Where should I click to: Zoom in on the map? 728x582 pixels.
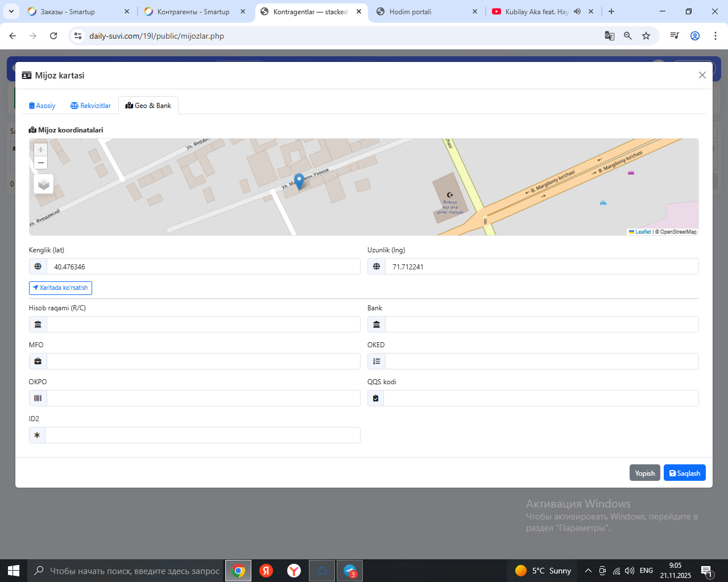[x=40, y=149]
